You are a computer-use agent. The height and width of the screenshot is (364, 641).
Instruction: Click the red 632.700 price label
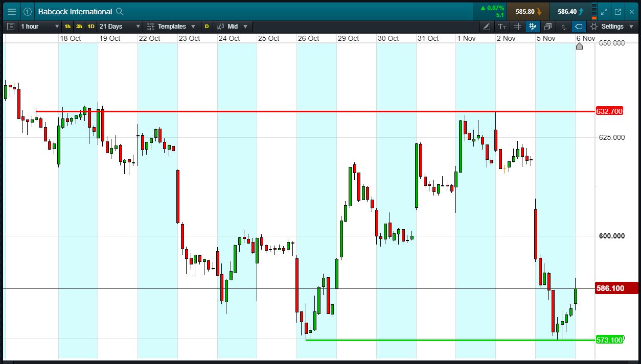tap(609, 111)
